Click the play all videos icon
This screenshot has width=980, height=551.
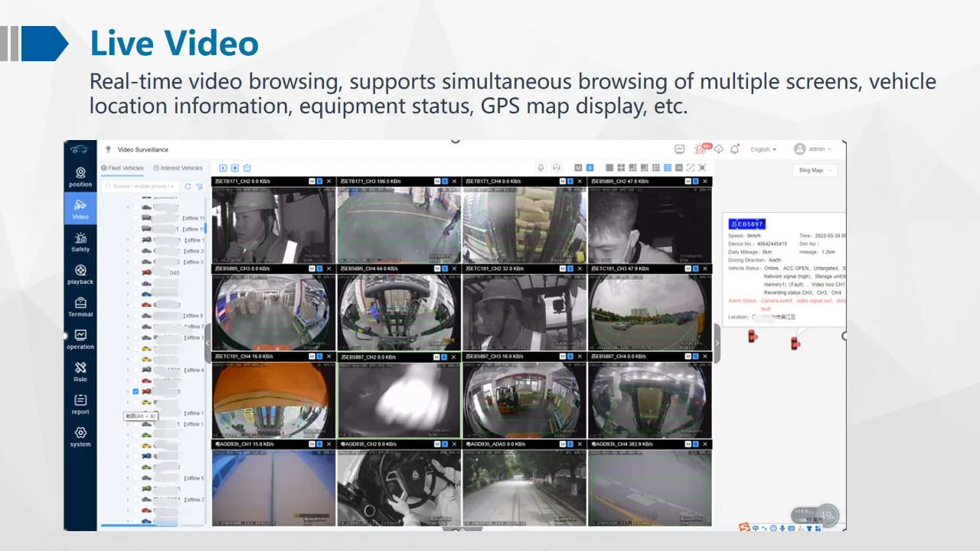(223, 168)
